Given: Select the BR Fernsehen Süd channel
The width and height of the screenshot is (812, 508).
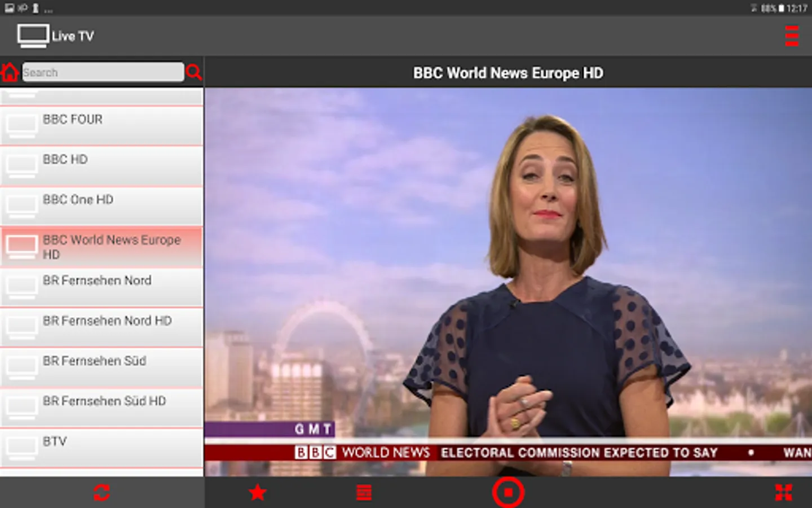Looking at the screenshot, I should (x=101, y=367).
